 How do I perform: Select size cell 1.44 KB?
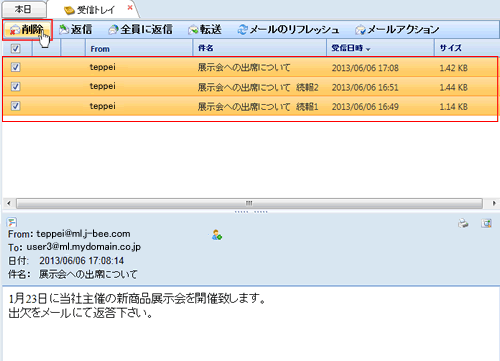453,87
